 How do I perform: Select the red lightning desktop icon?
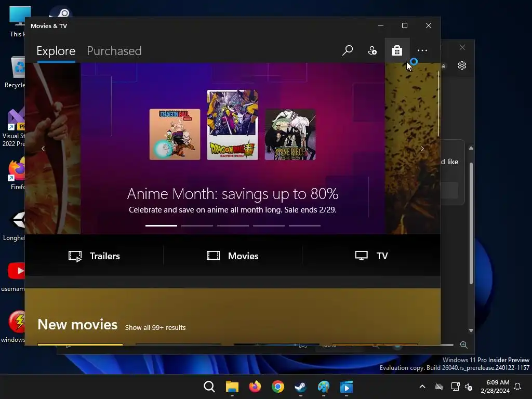[x=14, y=326]
